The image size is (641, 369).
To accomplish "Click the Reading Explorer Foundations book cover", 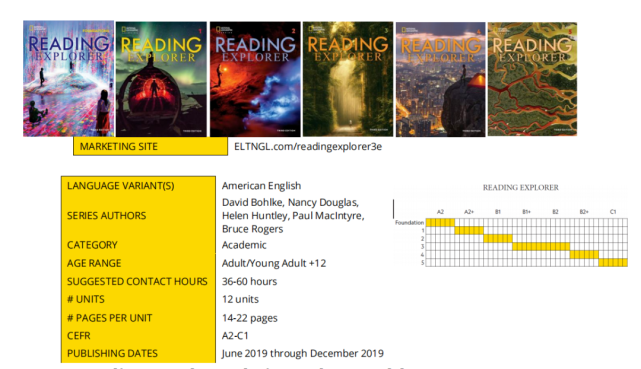I will pos(68,78).
